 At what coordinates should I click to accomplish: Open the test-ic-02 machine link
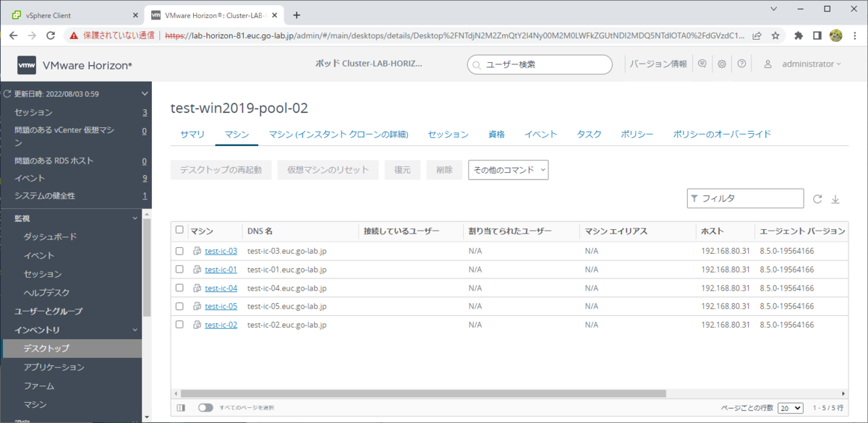coord(221,325)
